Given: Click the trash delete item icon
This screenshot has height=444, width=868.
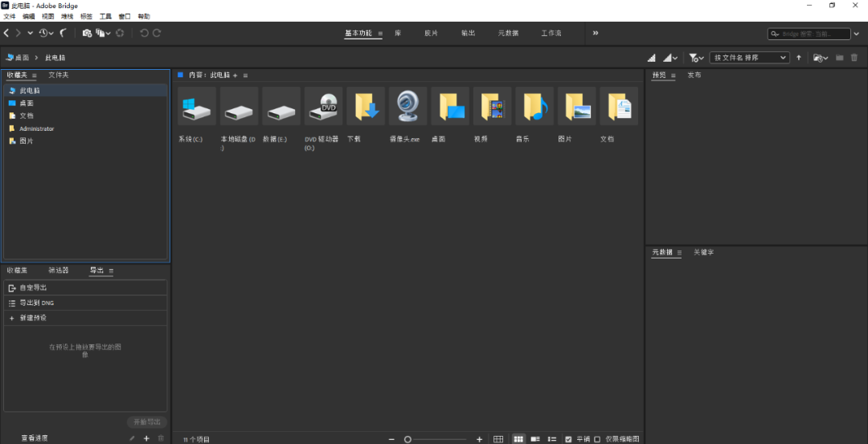Looking at the screenshot, I should pos(854,58).
